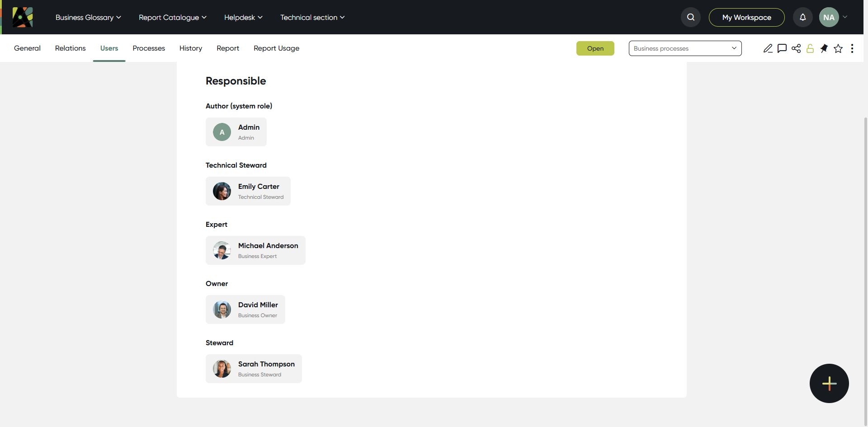Viewport: 868px width, 427px height.
Task: Click David Miller's profile photo
Action: 222,310
